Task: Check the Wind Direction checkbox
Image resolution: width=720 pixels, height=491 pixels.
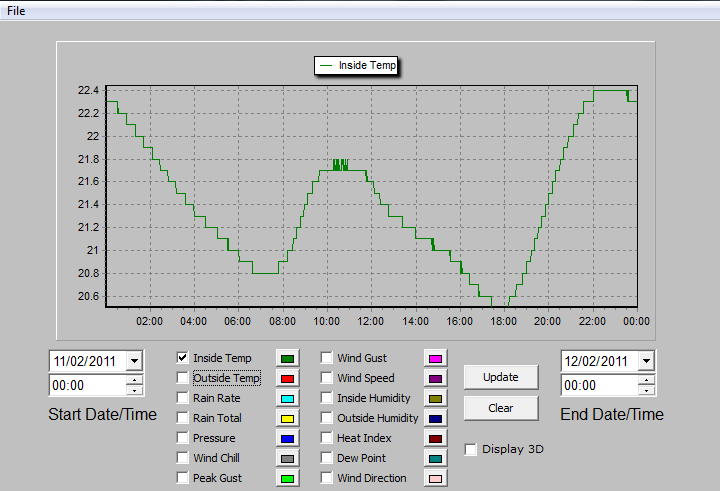Action: tap(326, 478)
